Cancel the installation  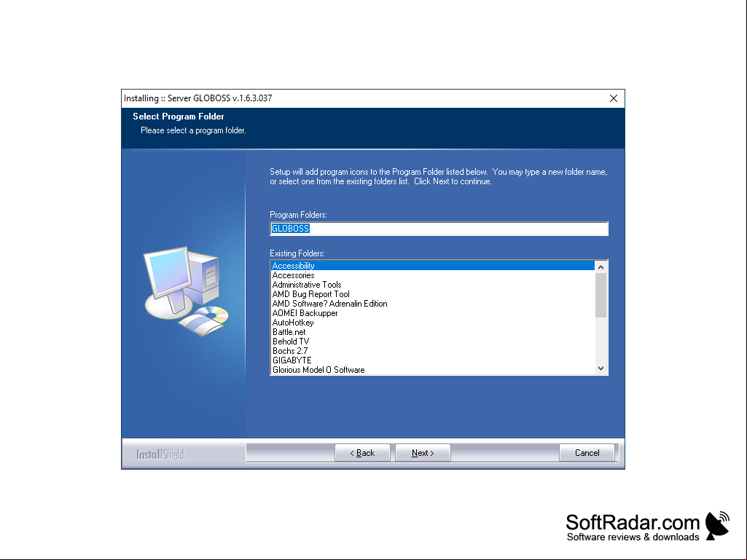[x=587, y=453]
